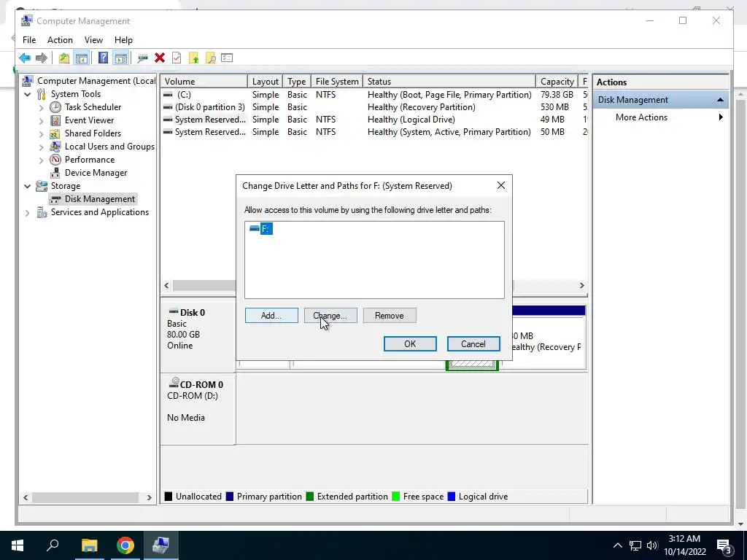Close the Change Drive Letter dialog with X
This screenshot has height=560, width=747.
pyautogui.click(x=501, y=186)
